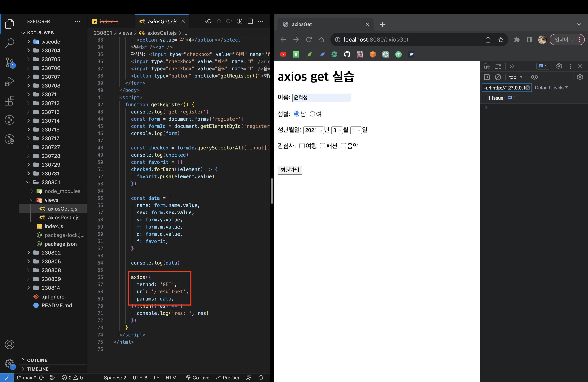This screenshot has height=382, width=588.
Task: Open the 1 Issue link in console
Action: (x=501, y=98)
